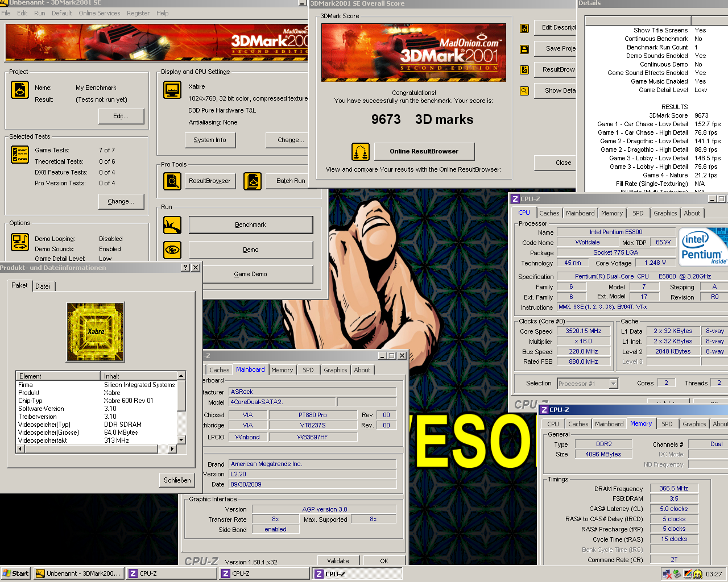Screen dimensions: 728x582
Task: Click the Save Project floppy icon
Action: pyautogui.click(x=524, y=49)
